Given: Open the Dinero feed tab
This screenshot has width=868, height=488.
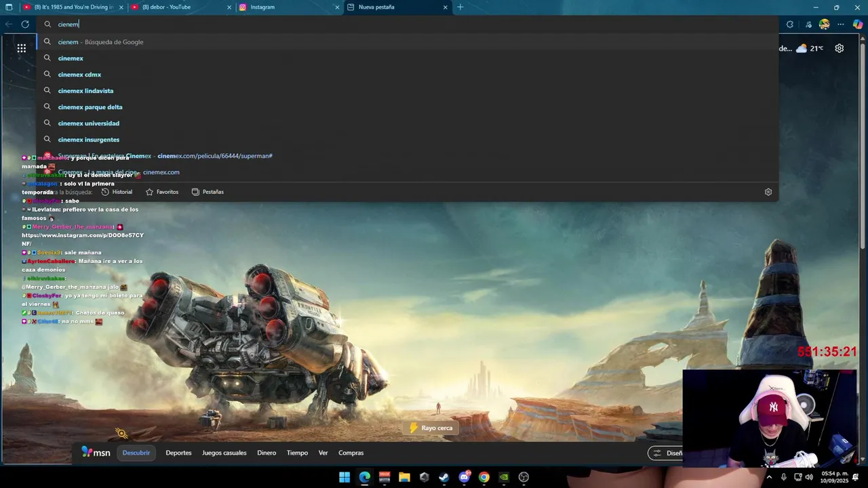Looking at the screenshot, I should [267, 453].
